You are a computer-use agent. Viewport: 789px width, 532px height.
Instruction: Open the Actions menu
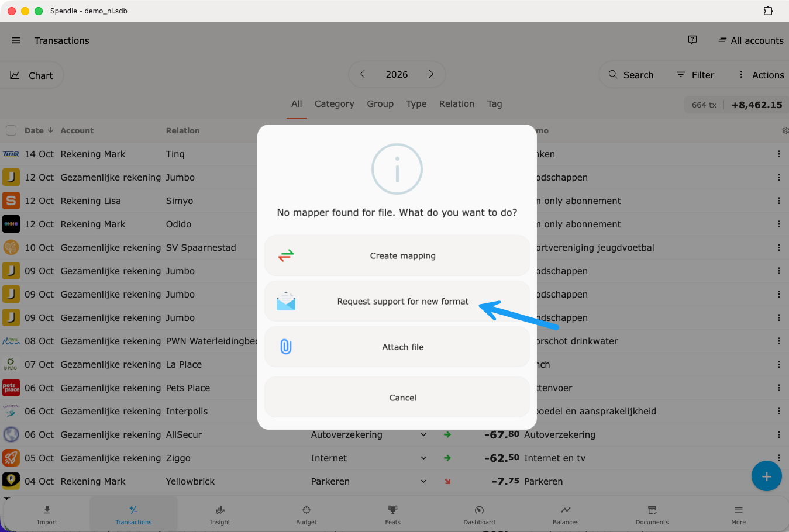tap(761, 75)
